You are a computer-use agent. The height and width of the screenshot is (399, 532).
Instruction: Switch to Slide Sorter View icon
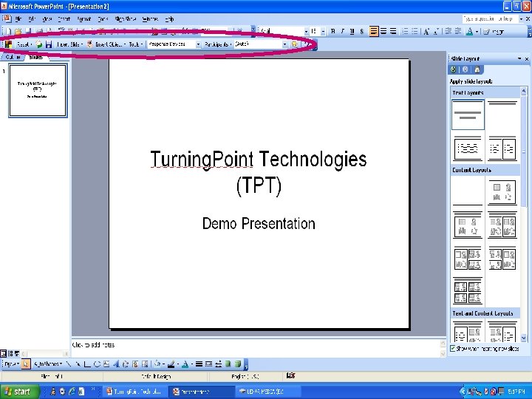coord(10,353)
